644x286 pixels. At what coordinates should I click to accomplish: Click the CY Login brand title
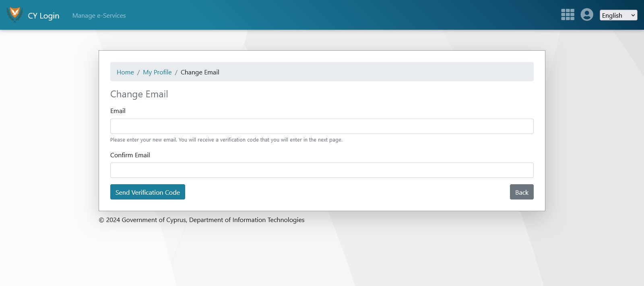43,16
